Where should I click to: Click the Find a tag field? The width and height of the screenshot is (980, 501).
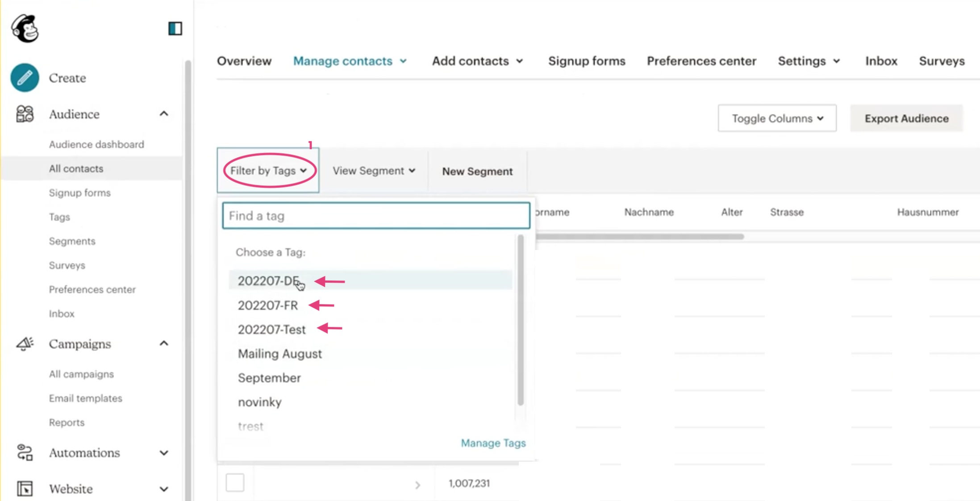point(376,216)
